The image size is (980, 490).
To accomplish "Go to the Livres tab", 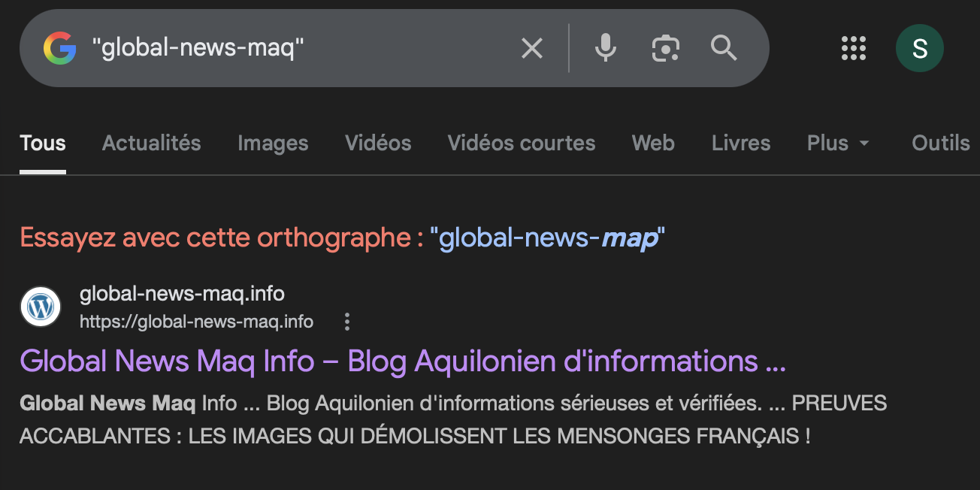I will coord(740,143).
